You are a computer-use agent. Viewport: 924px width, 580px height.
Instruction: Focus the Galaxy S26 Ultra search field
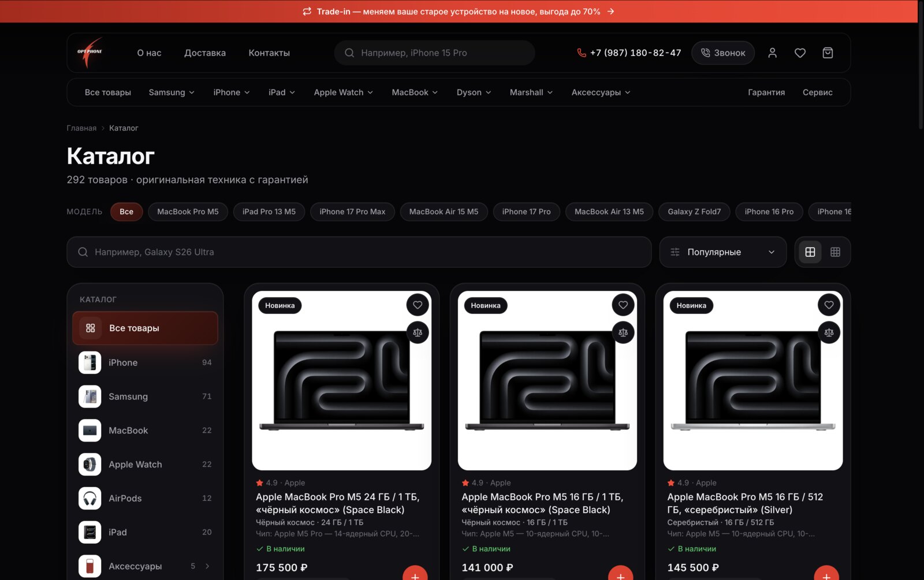coord(359,252)
